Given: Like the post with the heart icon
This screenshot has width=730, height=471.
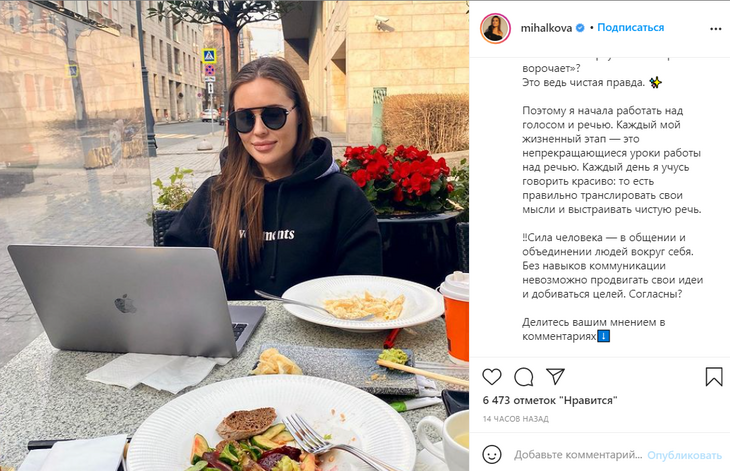Looking at the screenshot, I should tap(492, 377).
